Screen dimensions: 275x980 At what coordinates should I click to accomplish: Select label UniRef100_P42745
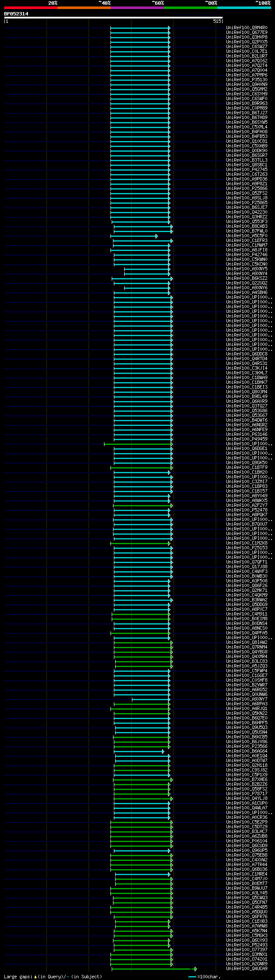pyautogui.click(x=247, y=170)
